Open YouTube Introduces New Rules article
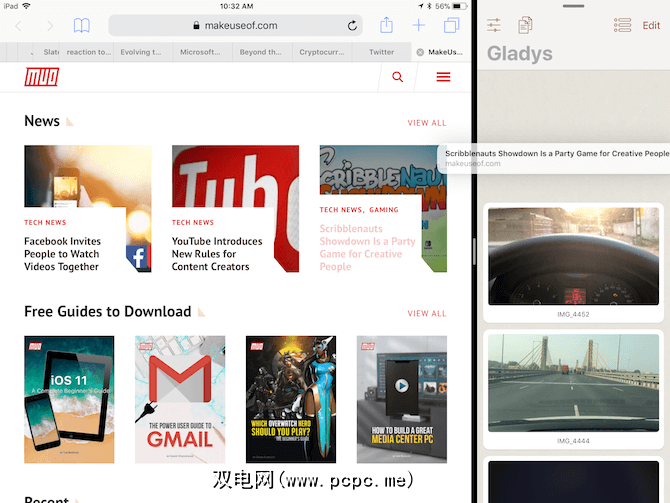The image size is (670, 503). click(x=217, y=254)
